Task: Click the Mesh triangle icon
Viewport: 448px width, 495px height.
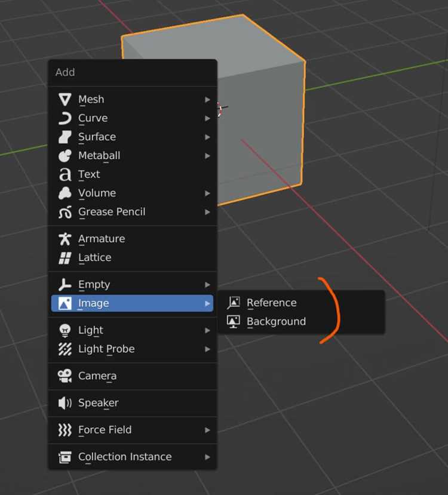Action: coord(65,100)
